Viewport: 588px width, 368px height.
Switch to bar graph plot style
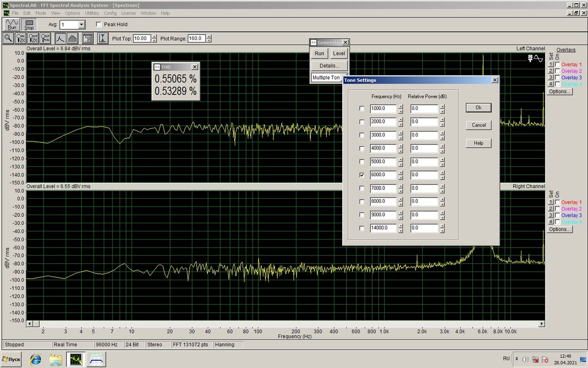coord(73,38)
